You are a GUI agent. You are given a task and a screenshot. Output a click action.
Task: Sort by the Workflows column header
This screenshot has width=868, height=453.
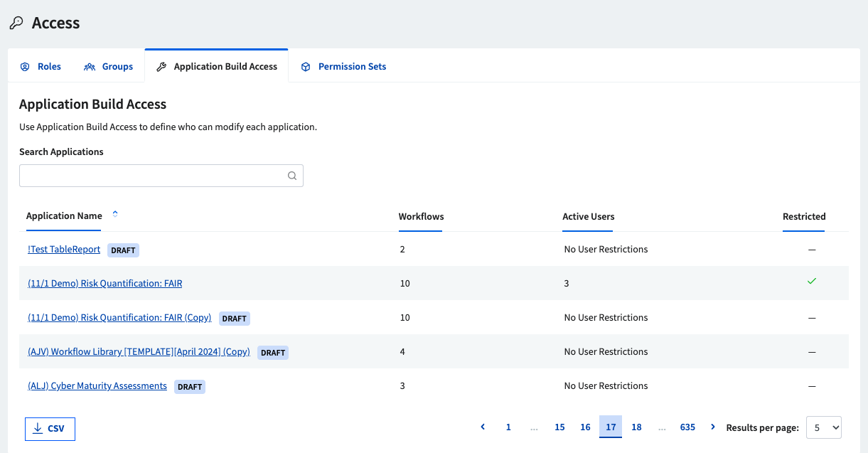(421, 216)
